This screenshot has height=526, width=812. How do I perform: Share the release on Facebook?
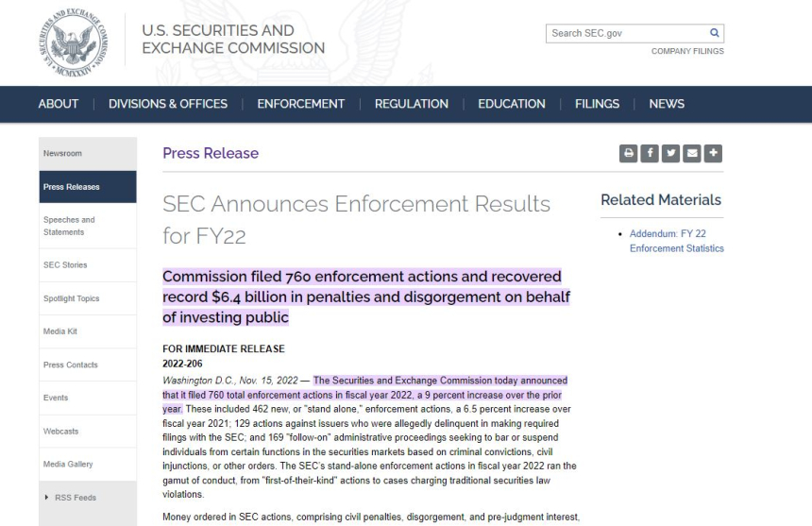pyautogui.click(x=650, y=153)
